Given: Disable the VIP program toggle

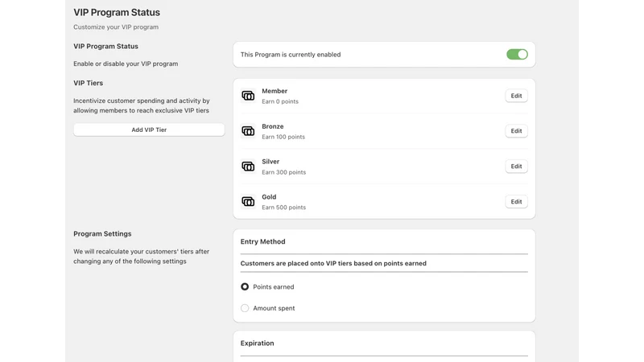Looking at the screenshot, I should click(x=517, y=55).
